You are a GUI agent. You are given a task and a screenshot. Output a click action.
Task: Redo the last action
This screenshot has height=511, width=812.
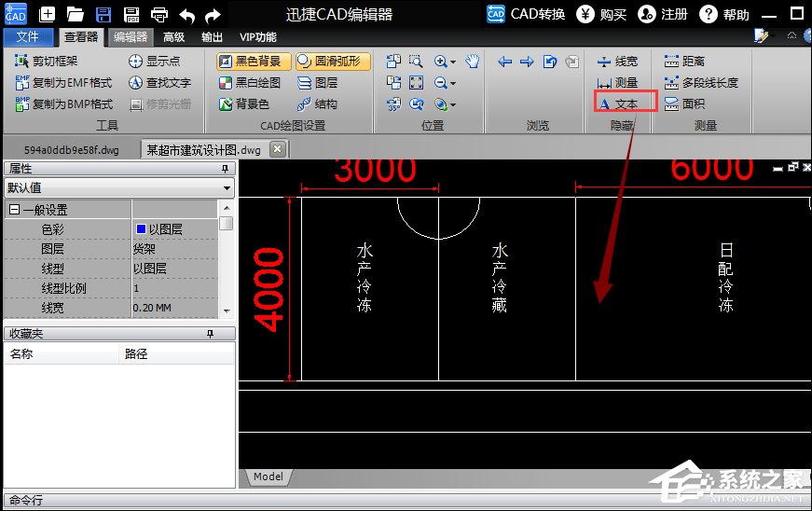coord(213,15)
